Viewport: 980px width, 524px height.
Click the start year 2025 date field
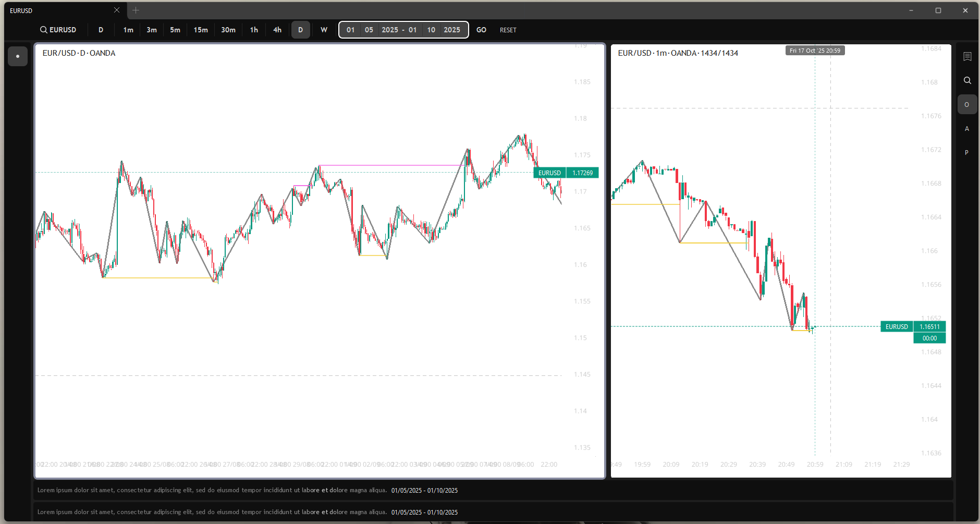coord(389,30)
